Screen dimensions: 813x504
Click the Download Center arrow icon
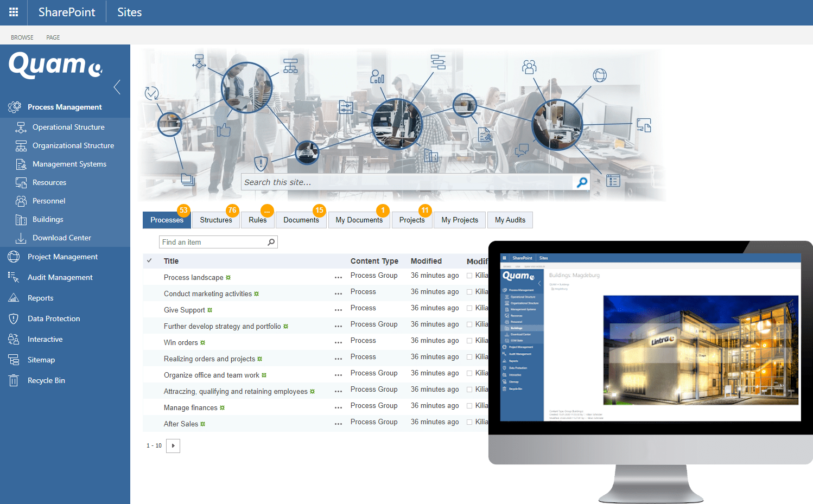21,238
